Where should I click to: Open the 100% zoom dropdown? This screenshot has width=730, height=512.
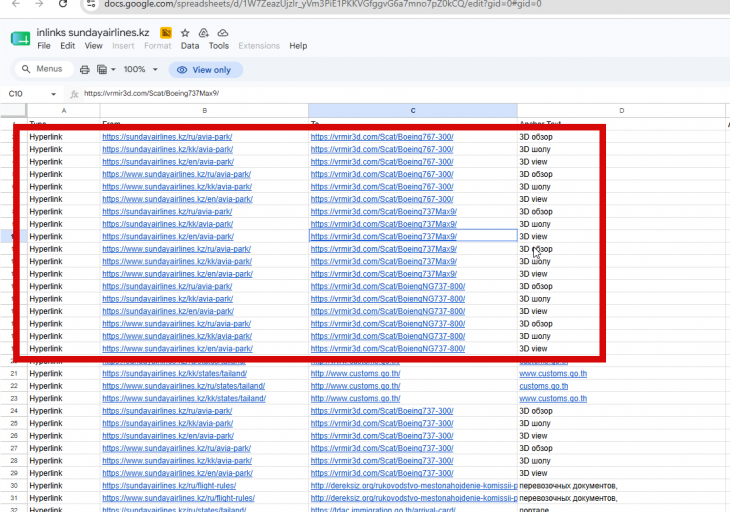tap(140, 69)
